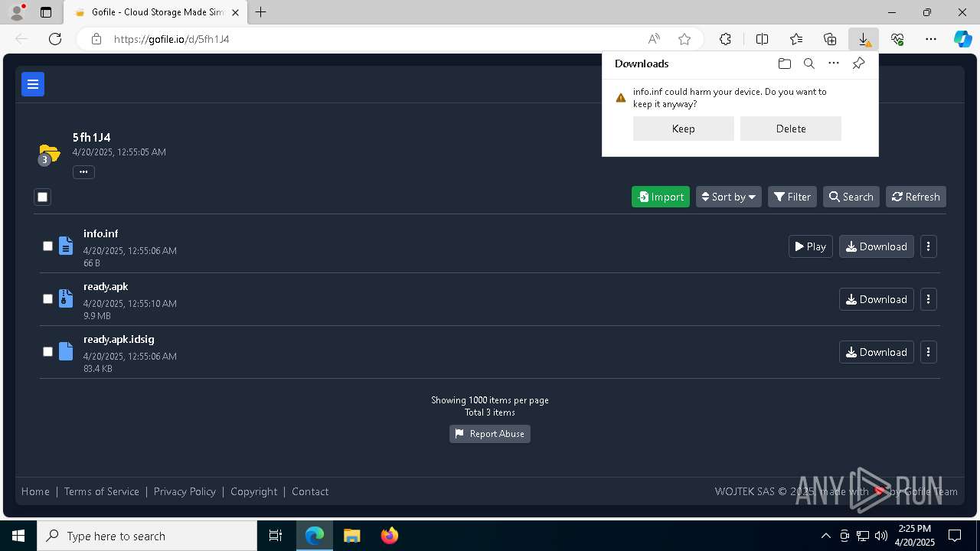Open the Copilot sidebar icon

pyautogui.click(x=963, y=39)
